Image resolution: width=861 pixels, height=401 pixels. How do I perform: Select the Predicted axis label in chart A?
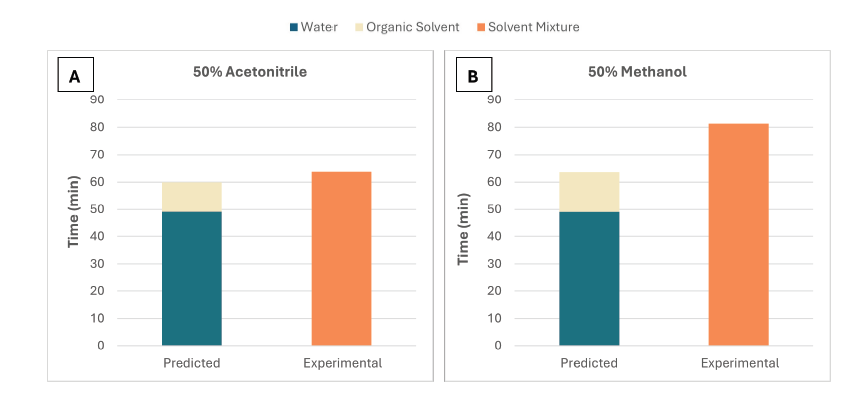coord(191,363)
